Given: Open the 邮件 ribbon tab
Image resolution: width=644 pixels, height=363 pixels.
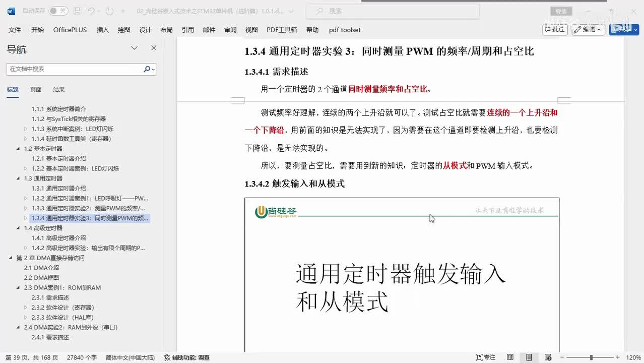Looking at the screenshot, I should pyautogui.click(x=209, y=30).
